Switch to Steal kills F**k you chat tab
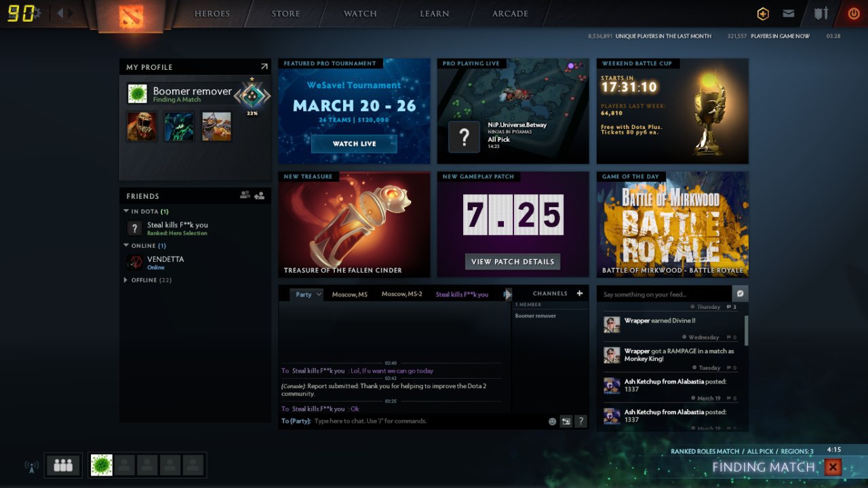 (462, 295)
